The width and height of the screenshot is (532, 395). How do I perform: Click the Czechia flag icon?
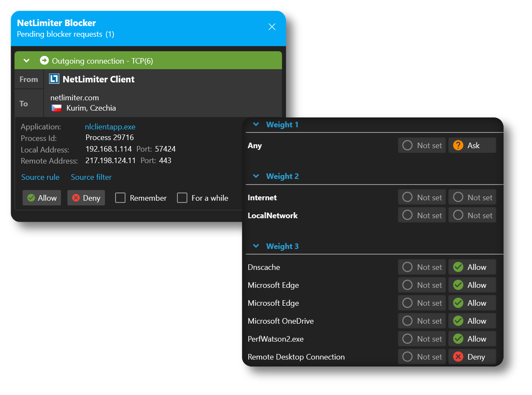click(56, 108)
